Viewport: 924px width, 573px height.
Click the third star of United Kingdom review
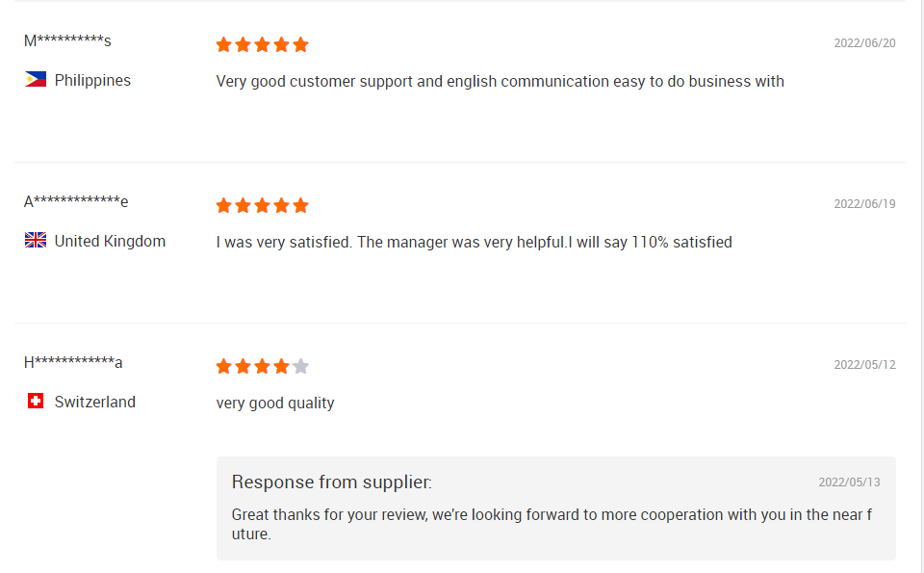pyautogui.click(x=262, y=205)
